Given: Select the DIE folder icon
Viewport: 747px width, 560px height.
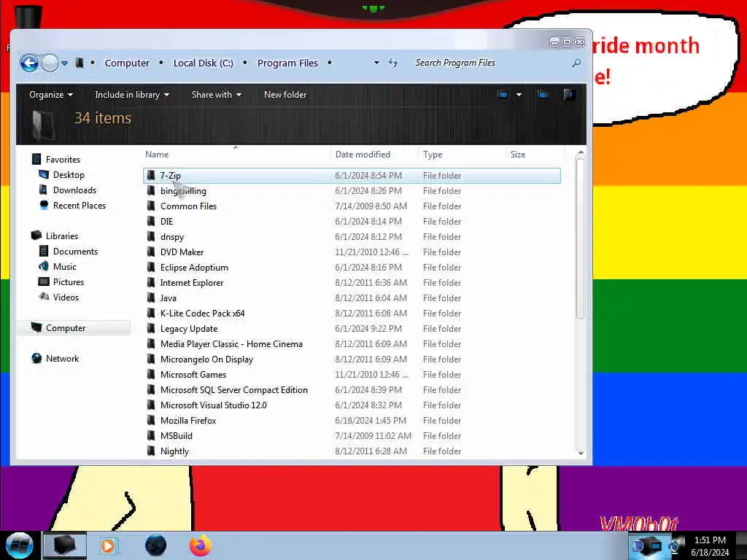Looking at the screenshot, I should point(151,222).
